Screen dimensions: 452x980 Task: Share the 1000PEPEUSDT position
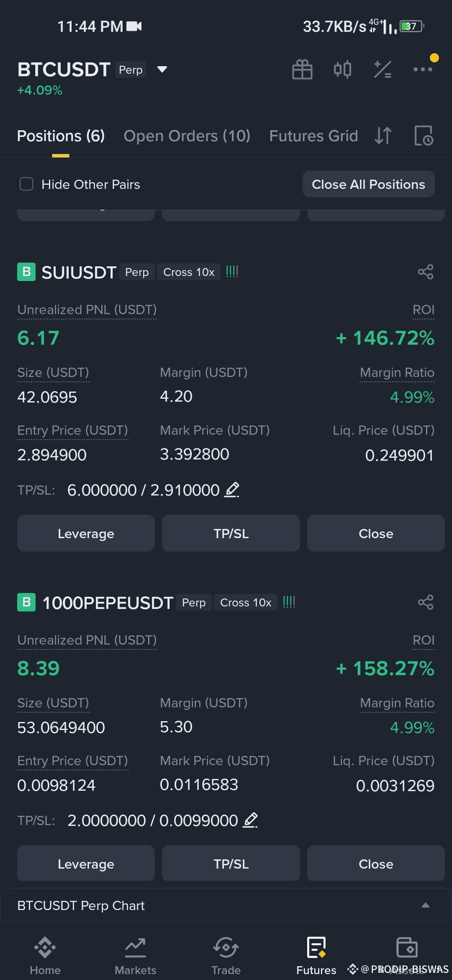click(x=426, y=602)
